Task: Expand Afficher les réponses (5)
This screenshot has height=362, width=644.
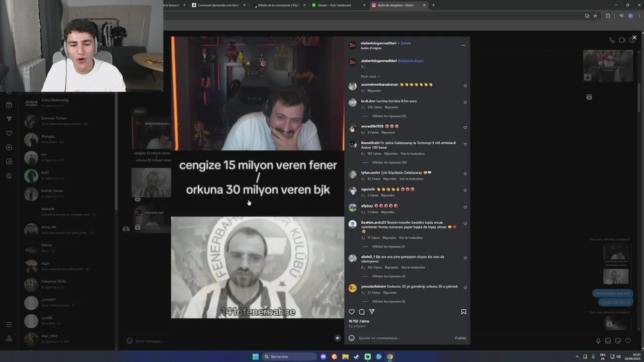Action: pyautogui.click(x=388, y=301)
